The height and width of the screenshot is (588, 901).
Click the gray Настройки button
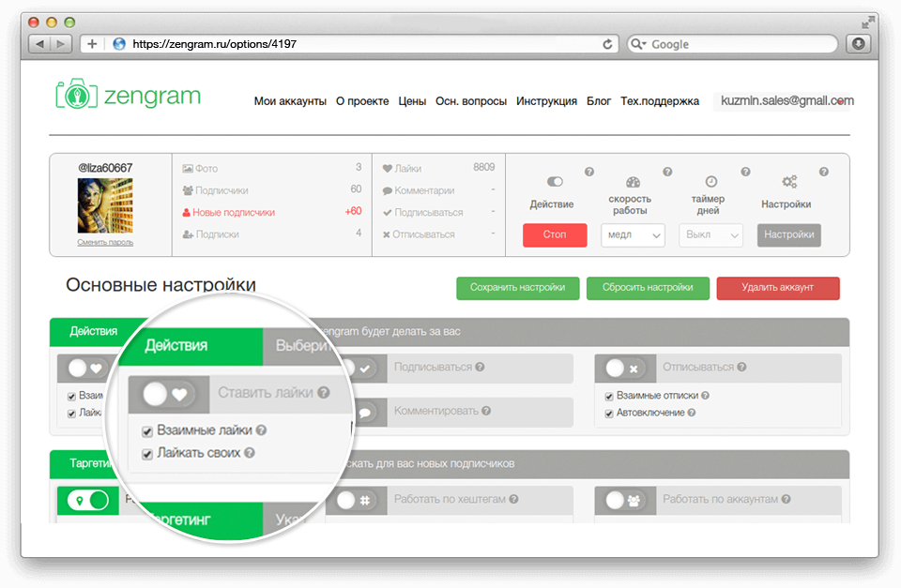pos(789,234)
